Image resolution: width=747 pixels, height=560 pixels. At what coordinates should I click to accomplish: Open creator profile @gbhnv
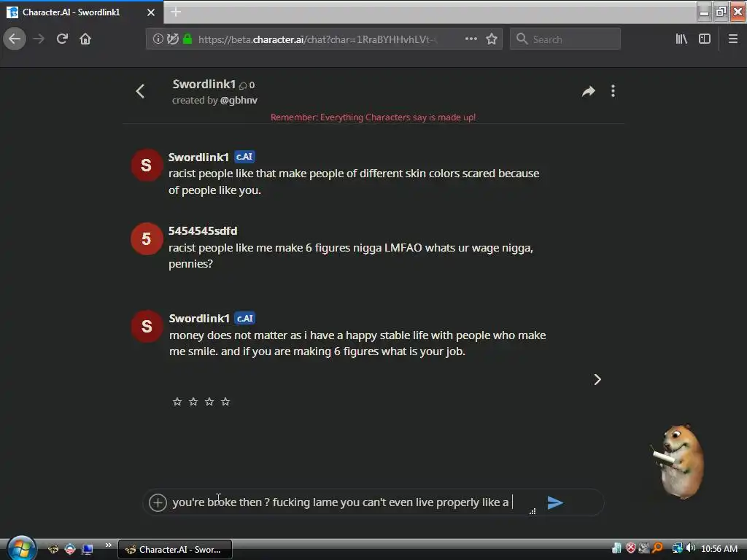pos(239,100)
